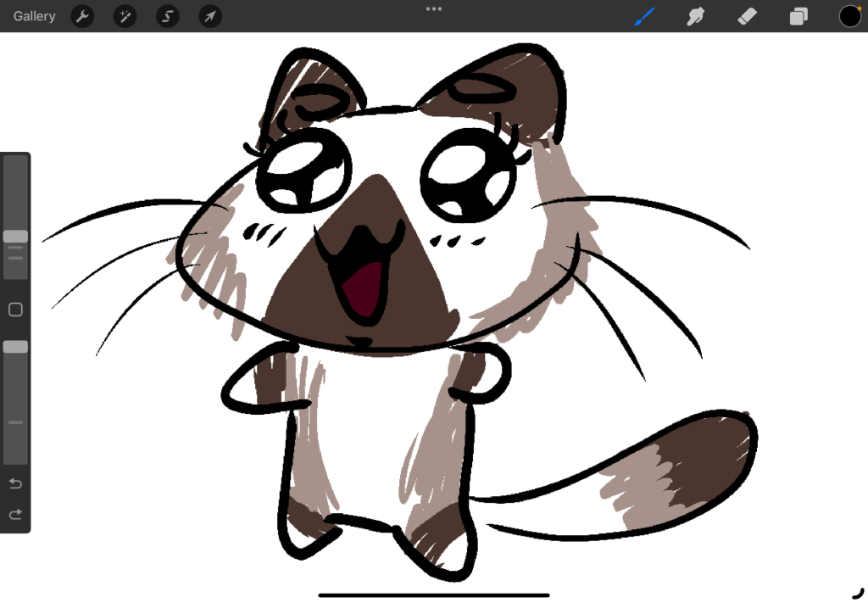
Task: Undo the last stroke
Action: [15, 483]
